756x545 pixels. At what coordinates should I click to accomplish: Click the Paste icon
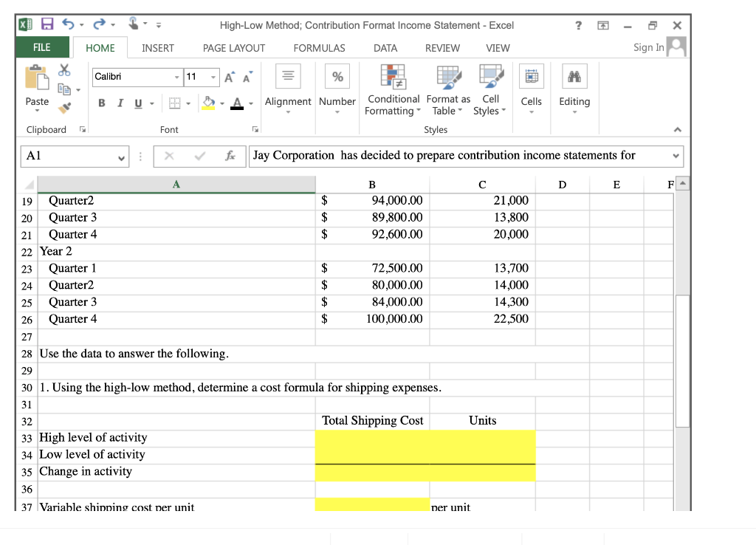(36, 81)
